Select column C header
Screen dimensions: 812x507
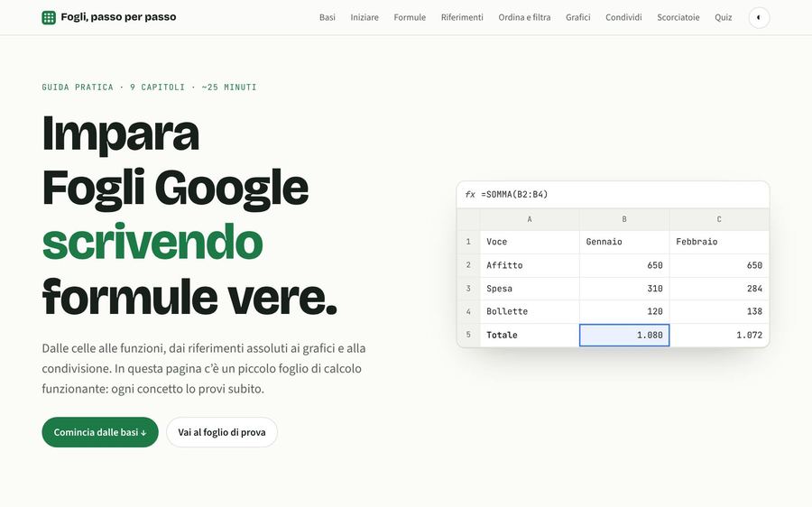coord(719,219)
